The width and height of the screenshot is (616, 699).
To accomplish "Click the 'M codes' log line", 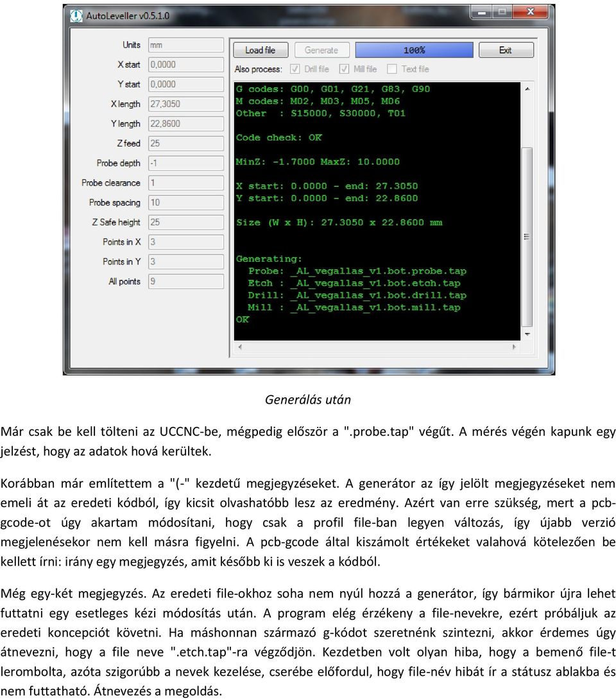I will 318,101.
